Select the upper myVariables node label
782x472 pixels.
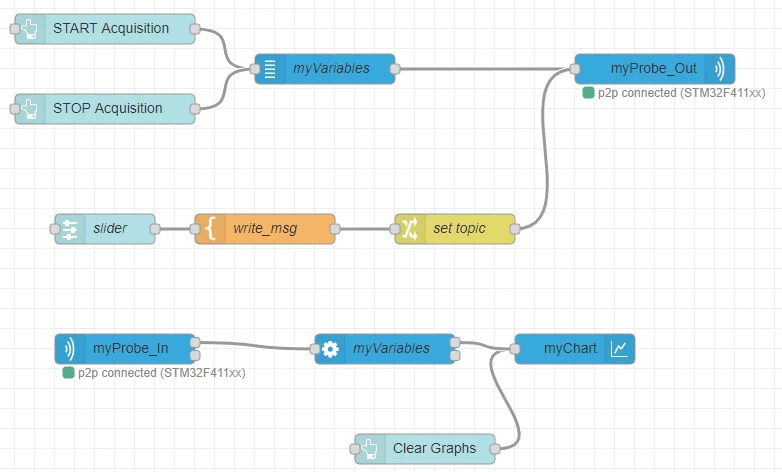point(331,68)
